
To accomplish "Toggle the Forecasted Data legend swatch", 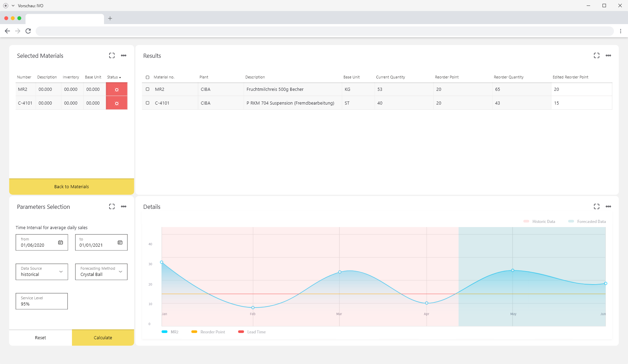I will pyautogui.click(x=571, y=221).
